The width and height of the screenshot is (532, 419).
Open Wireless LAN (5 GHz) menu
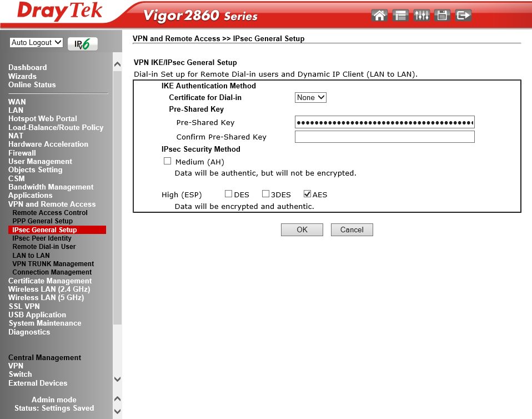46,298
